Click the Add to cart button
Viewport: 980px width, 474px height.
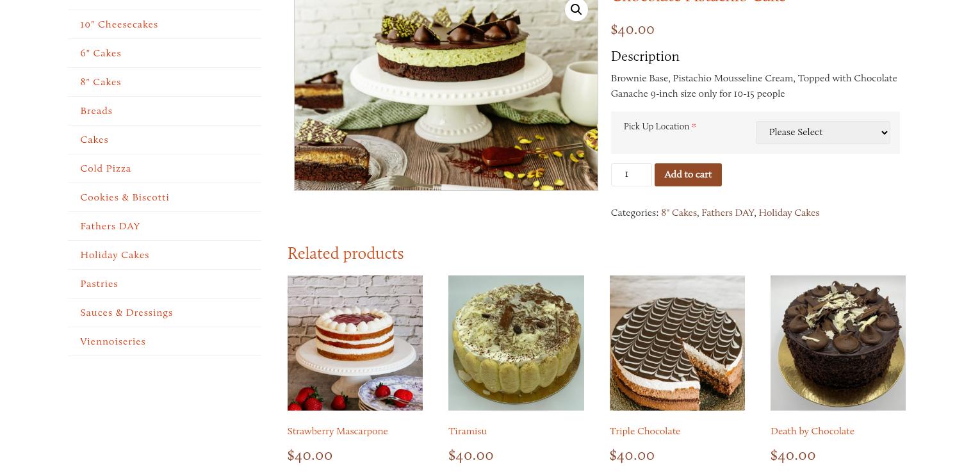click(688, 175)
